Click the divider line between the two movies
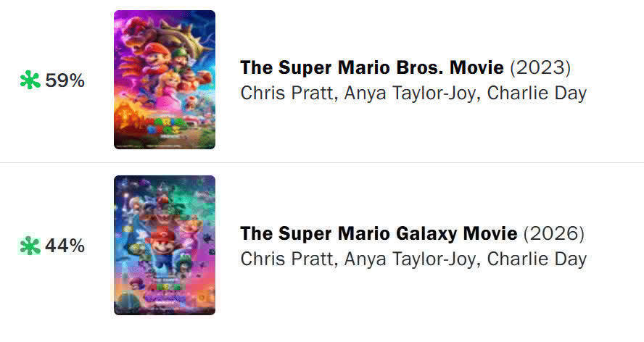The image size is (644, 342). [322, 162]
